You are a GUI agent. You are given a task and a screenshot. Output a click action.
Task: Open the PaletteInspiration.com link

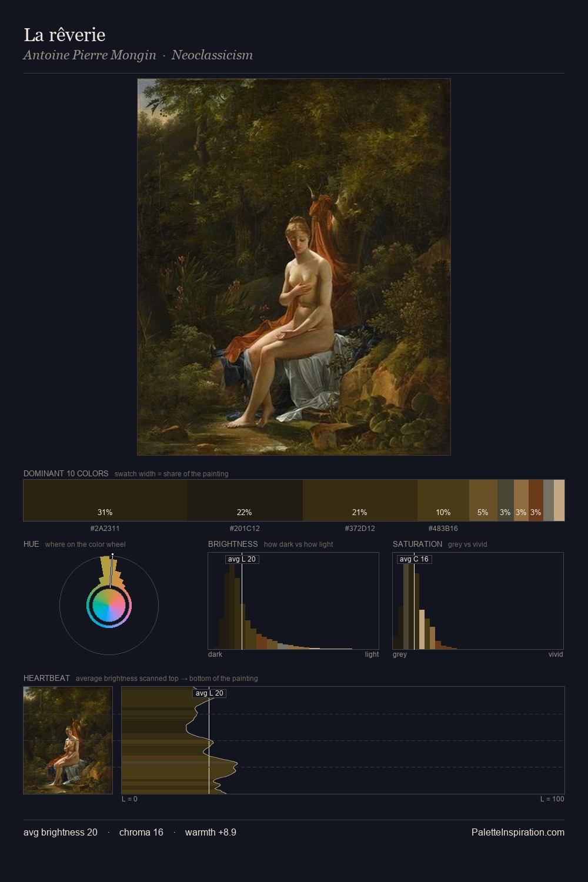(518, 832)
